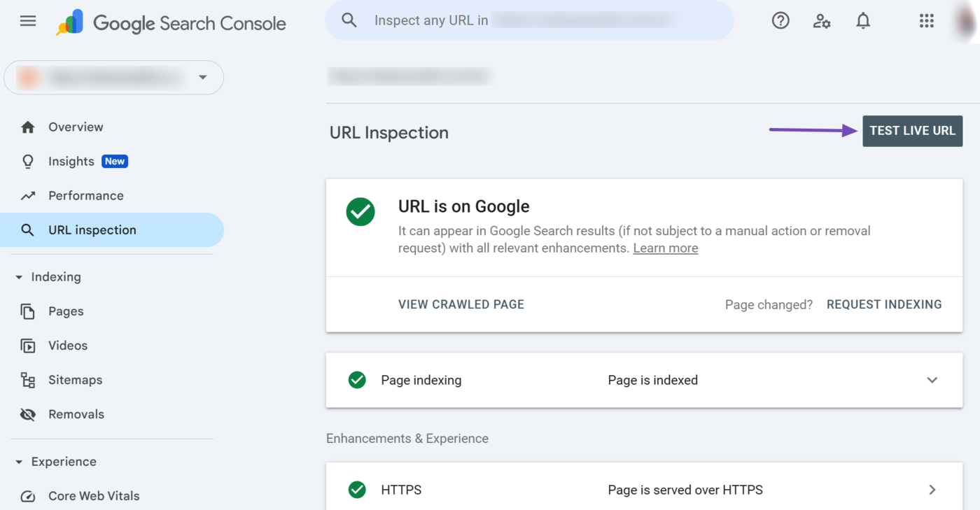Click the Performance trend-line icon
The image size is (980, 510).
28,196
